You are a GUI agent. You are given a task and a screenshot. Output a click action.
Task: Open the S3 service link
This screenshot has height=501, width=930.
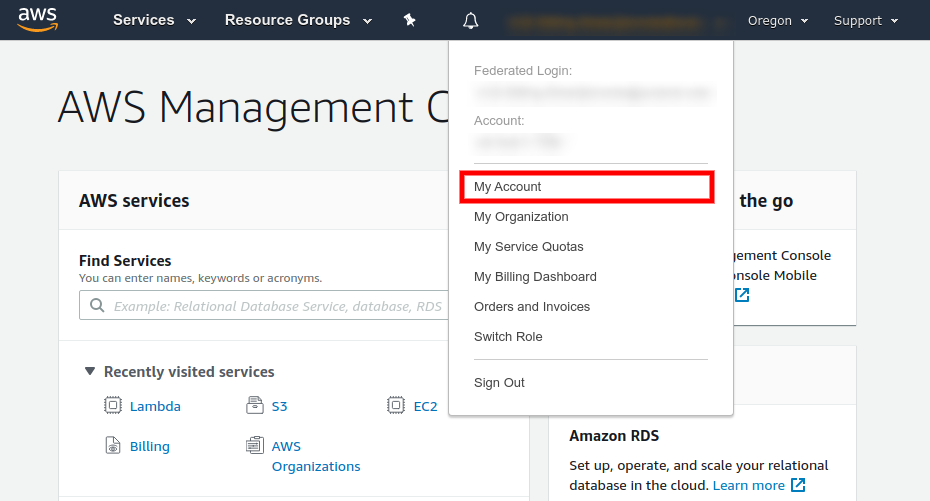[279, 406]
